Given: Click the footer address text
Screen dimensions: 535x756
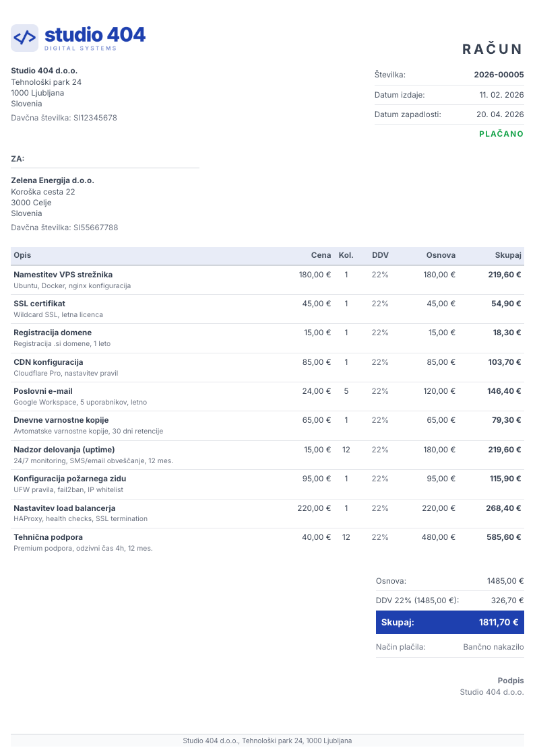Looking at the screenshot, I should click(267, 741).
